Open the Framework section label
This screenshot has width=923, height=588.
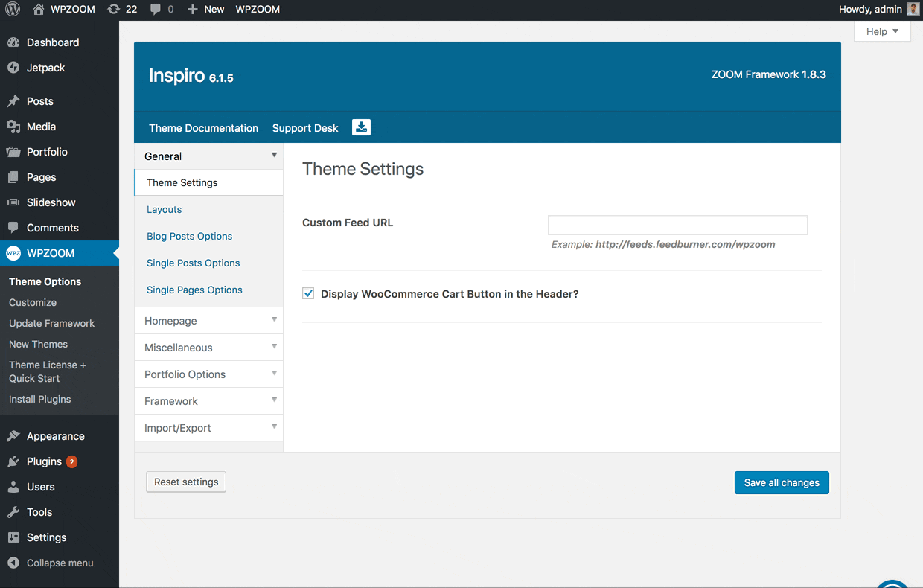coord(170,401)
